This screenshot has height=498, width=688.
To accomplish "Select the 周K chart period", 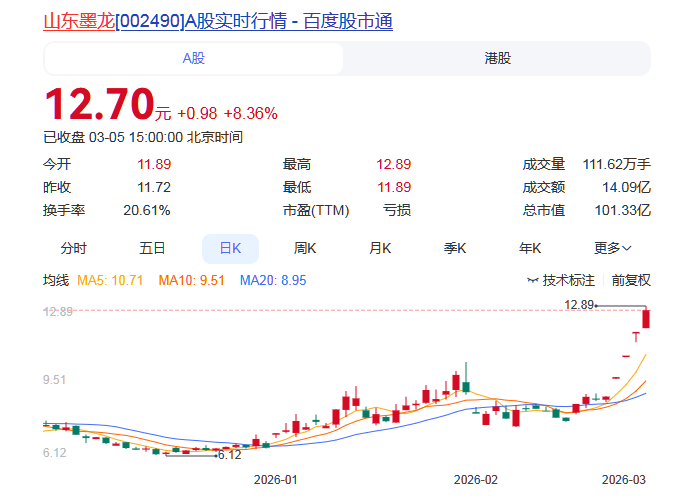I will tap(305, 248).
